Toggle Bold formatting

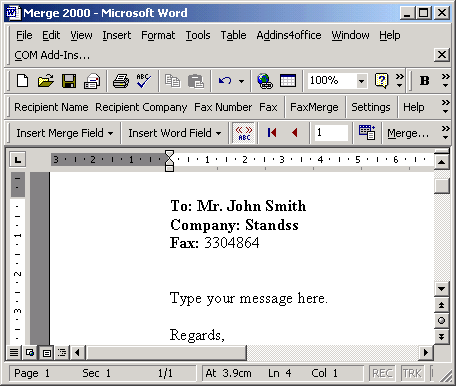click(424, 81)
